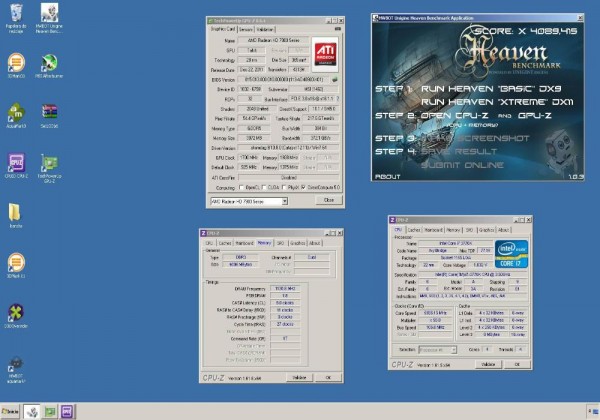
Task: Click the ATI CrossFire Disabled field in GPU-Z
Action: coord(289,177)
